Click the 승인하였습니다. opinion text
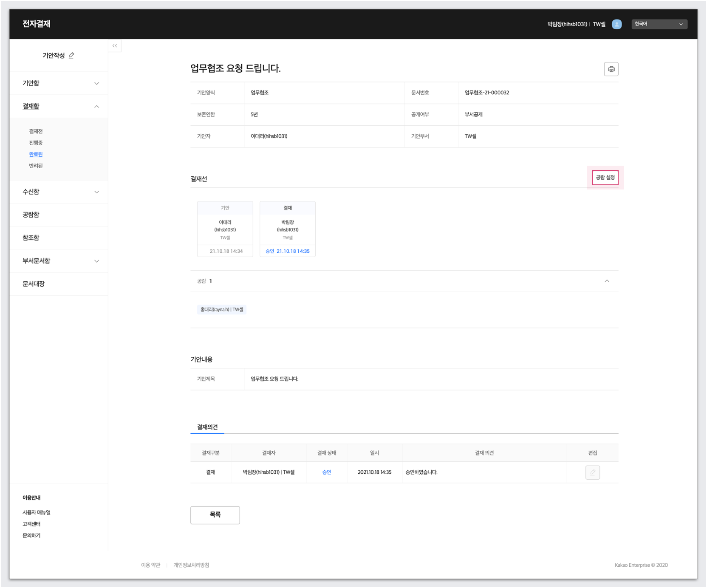The image size is (707, 588). [421, 472]
